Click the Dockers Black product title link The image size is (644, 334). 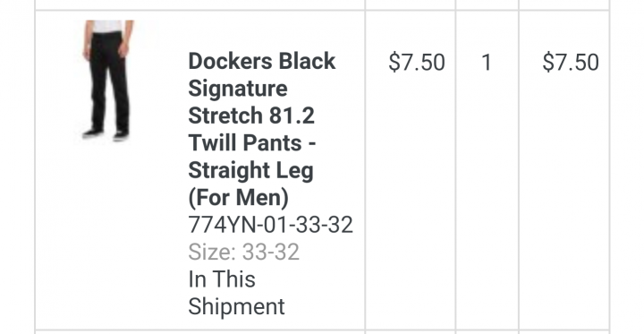(261, 130)
